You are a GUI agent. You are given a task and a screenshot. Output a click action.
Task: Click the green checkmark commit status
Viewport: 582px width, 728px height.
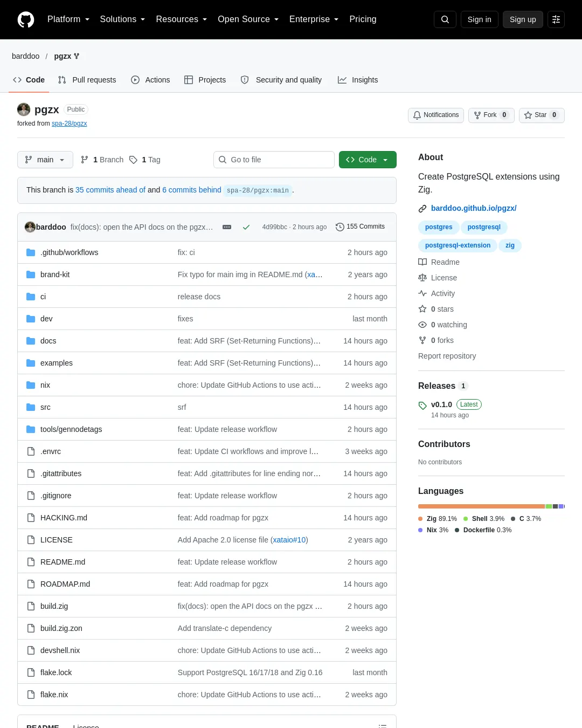[246, 227]
